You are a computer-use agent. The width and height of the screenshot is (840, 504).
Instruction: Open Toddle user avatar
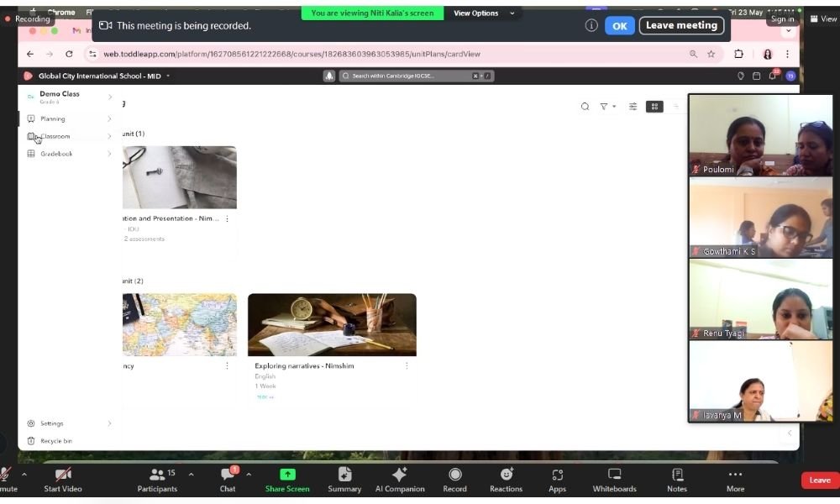[790, 76]
